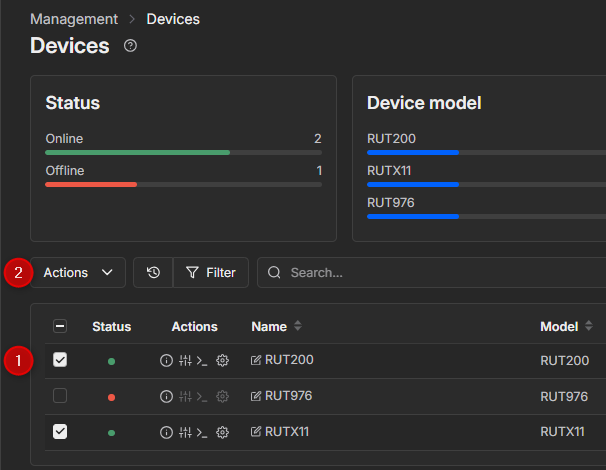Go to Management in the breadcrumb
Screen dimensions: 606x470
[x=73, y=19]
